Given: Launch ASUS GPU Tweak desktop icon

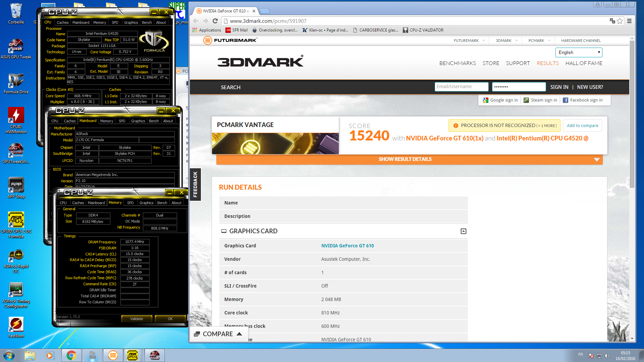Looking at the screenshot, I should (x=16, y=49).
